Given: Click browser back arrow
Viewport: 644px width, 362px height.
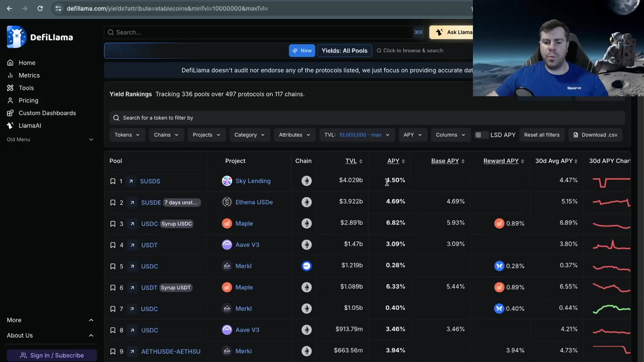Looking at the screenshot, I should point(9,9).
